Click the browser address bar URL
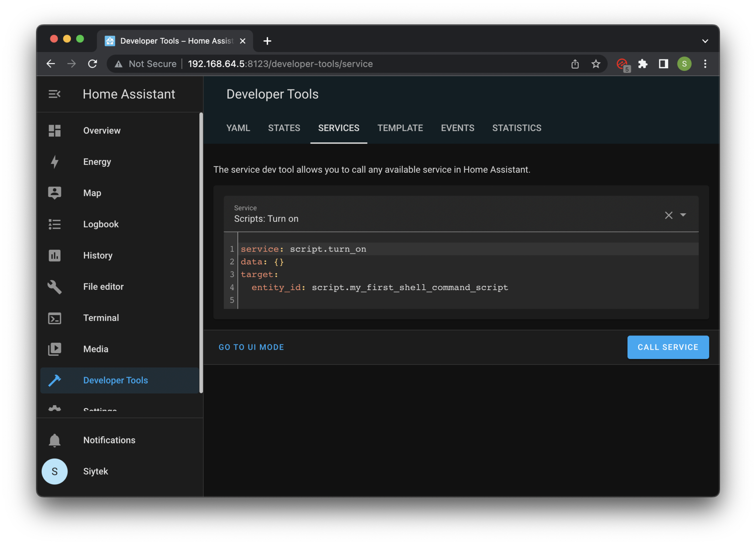This screenshot has width=756, height=545. tap(280, 64)
